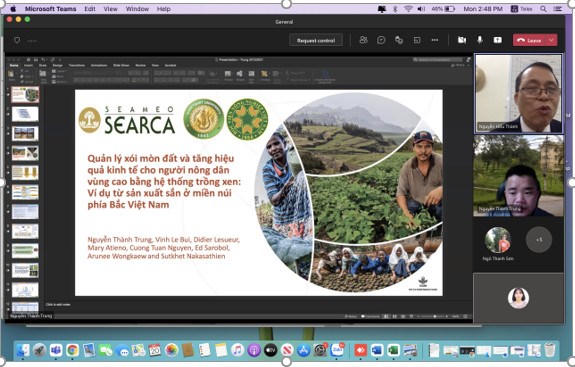Open the Window menu
The width and height of the screenshot is (575, 367).
137,9
